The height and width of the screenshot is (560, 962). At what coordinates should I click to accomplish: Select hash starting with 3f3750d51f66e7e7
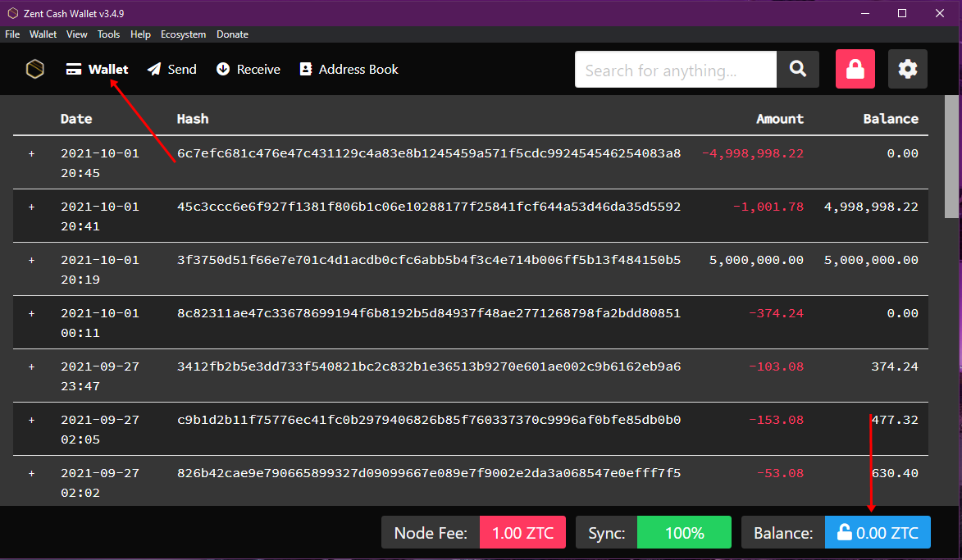click(x=429, y=260)
